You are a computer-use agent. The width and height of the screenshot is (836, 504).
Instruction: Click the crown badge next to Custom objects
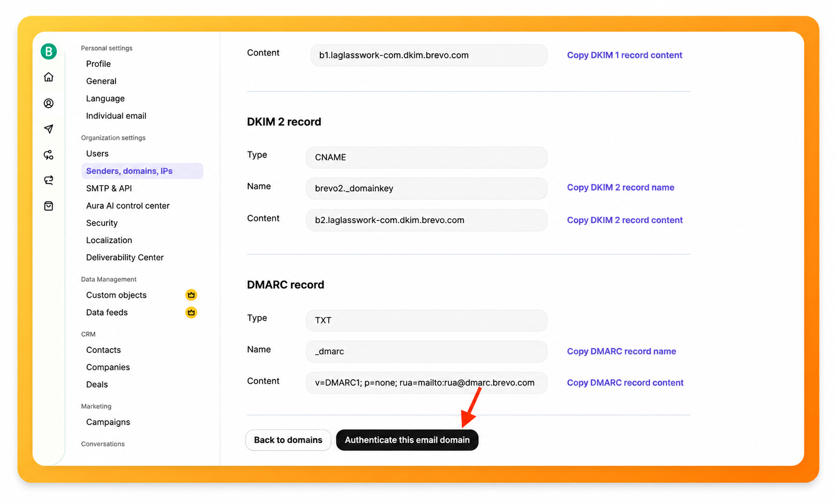pos(191,295)
